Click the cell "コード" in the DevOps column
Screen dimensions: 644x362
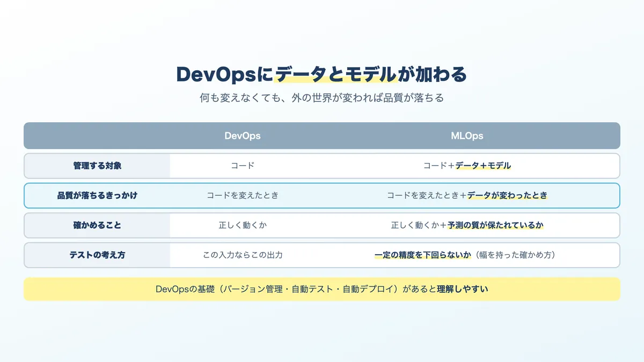pyautogui.click(x=243, y=166)
